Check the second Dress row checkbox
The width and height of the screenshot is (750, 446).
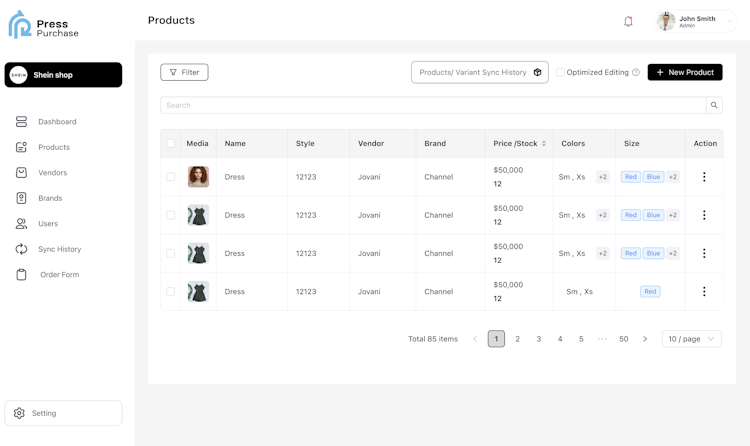170,215
